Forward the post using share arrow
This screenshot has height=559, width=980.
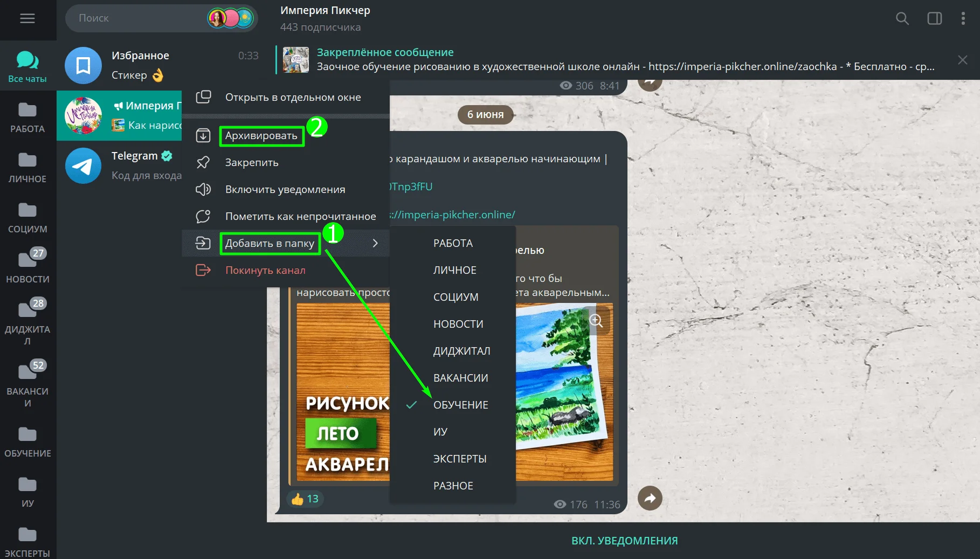650,498
